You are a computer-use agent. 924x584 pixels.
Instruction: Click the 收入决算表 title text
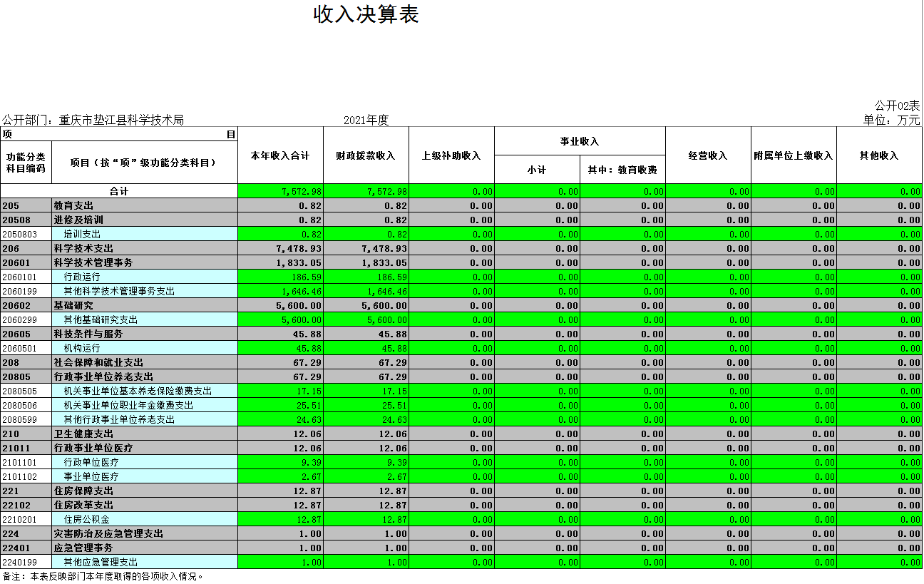[366, 15]
